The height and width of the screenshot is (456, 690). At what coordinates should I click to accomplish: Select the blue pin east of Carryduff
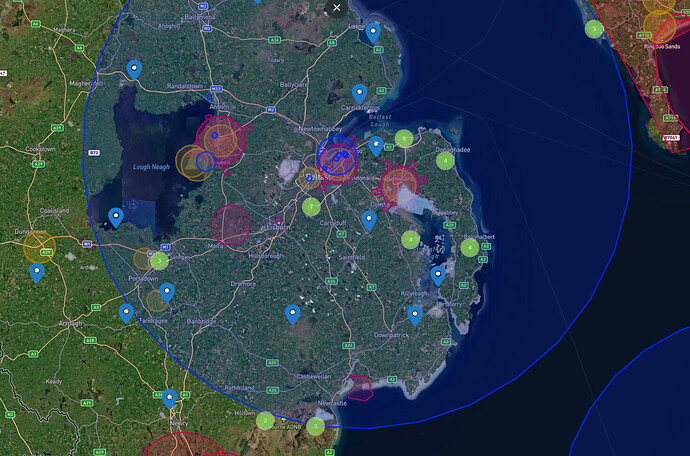pos(369,220)
